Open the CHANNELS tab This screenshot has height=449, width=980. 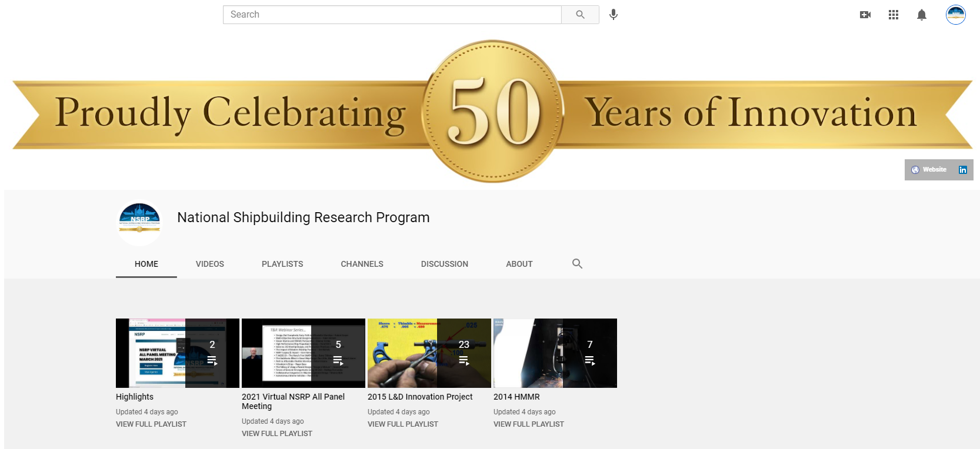(362, 264)
